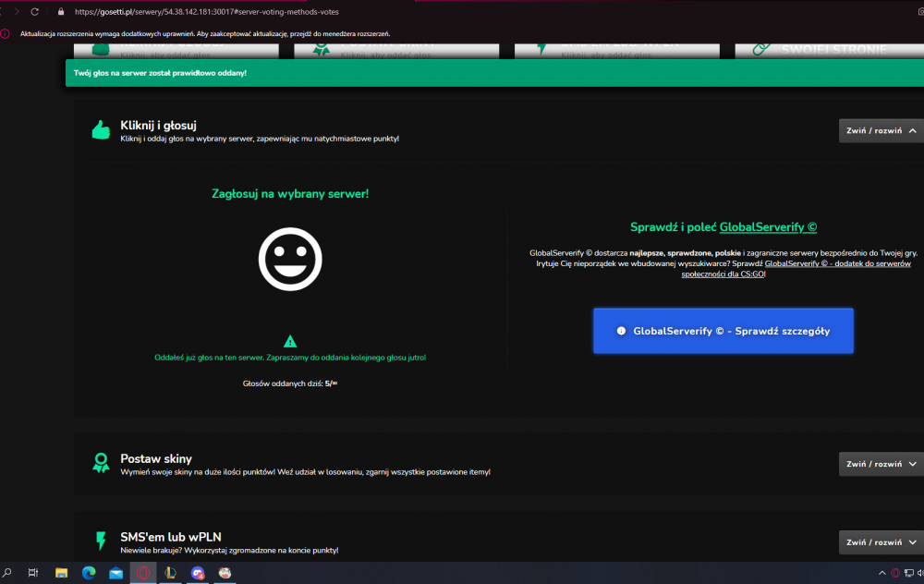Click the ribbon badge icon beside Postaw skiny
Image resolution: width=924 pixels, height=584 pixels.
[x=101, y=463]
